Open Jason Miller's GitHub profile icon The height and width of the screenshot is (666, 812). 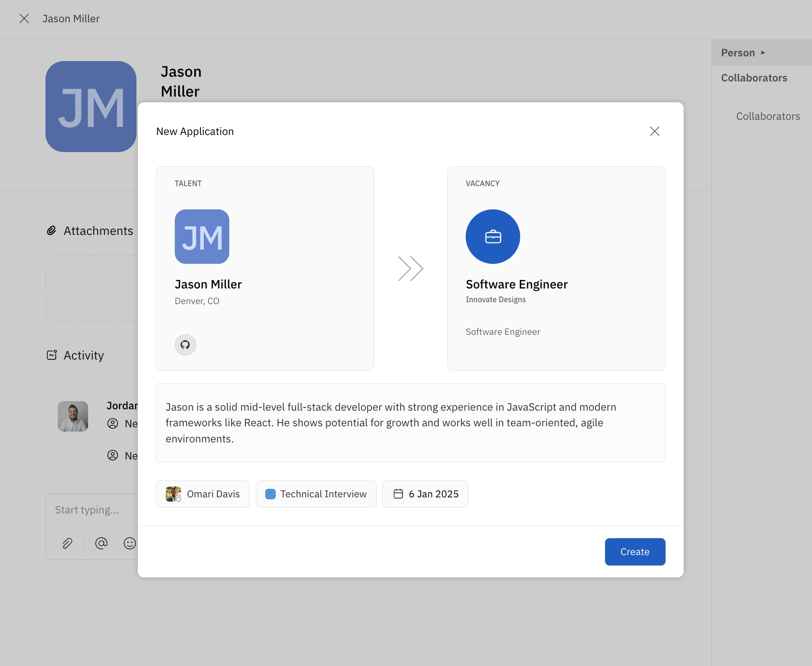[x=185, y=345]
